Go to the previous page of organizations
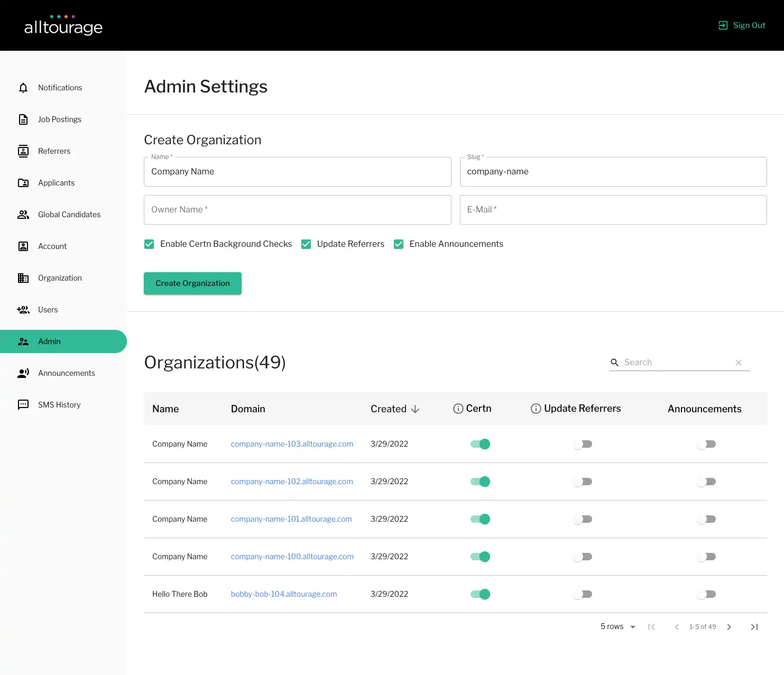Viewport: 784px width, 675px height. pyautogui.click(x=677, y=627)
